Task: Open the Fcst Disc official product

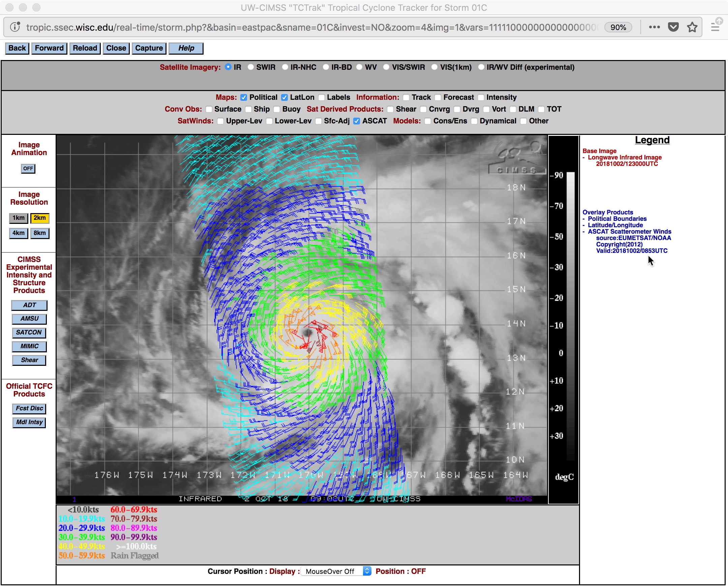Action: tap(29, 409)
